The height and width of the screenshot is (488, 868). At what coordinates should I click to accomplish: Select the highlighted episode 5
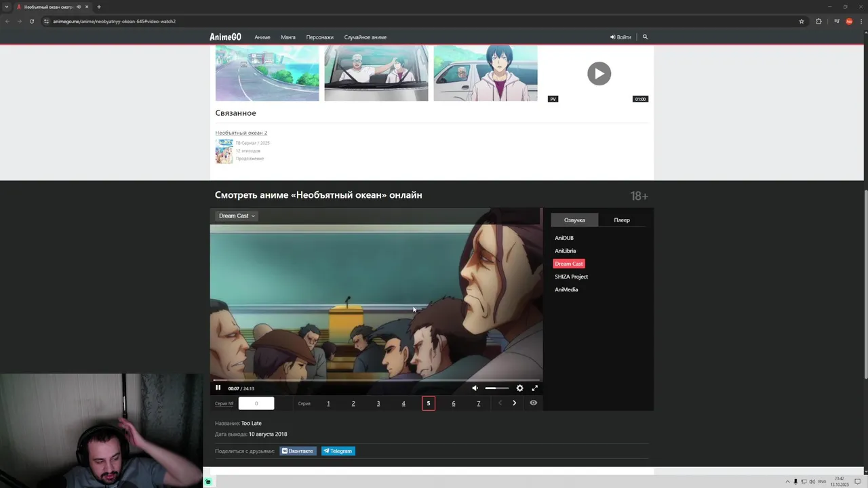pos(429,403)
